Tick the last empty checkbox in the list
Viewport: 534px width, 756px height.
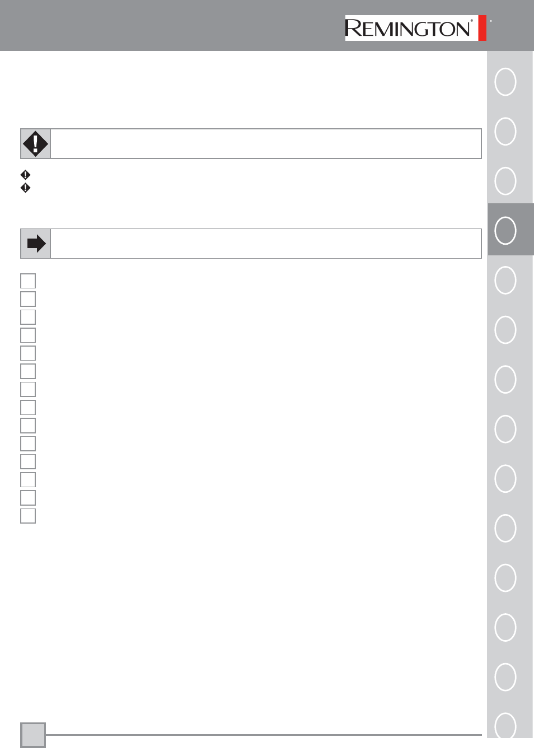pyautogui.click(x=28, y=516)
